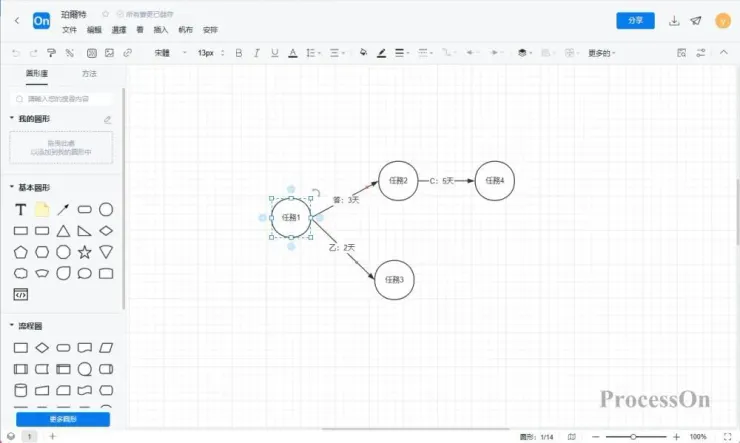This screenshot has width=740, height=443.
Task: Open line spacing dropdown
Action: click(x=313, y=53)
